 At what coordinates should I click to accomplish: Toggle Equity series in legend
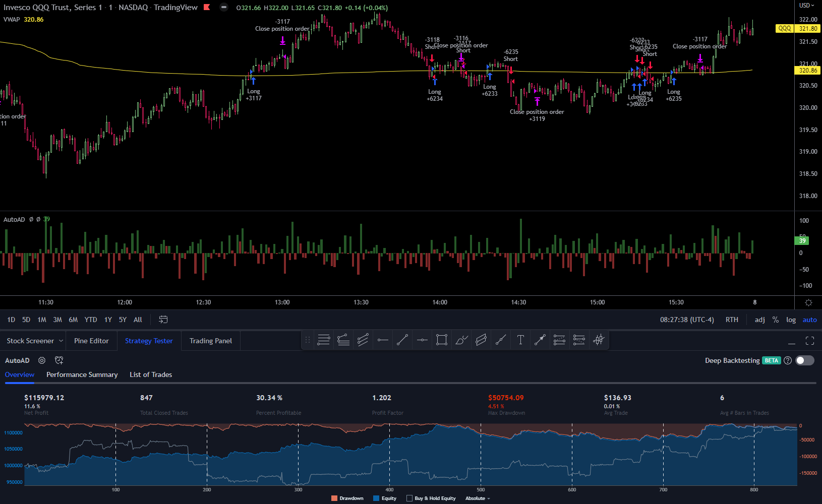pos(385,498)
